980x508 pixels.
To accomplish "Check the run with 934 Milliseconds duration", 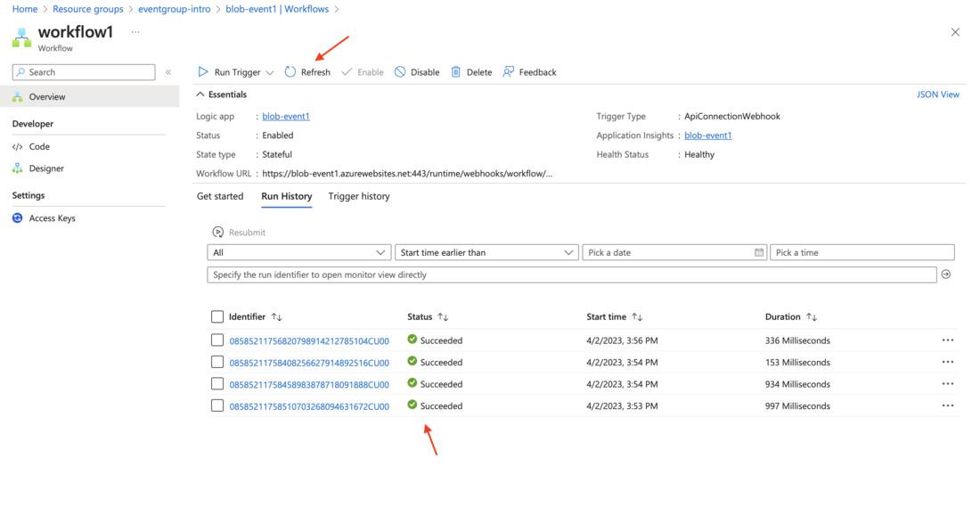I will 216,383.
